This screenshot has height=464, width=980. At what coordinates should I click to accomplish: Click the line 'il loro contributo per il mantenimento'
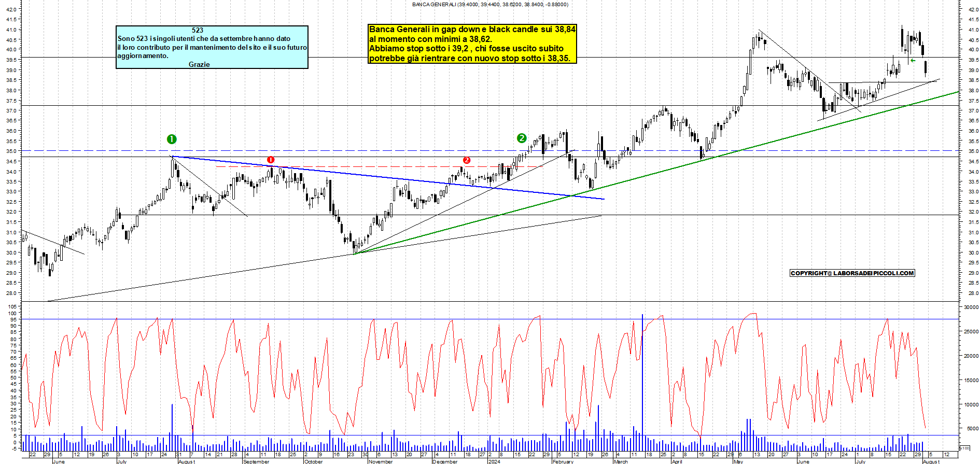point(212,47)
